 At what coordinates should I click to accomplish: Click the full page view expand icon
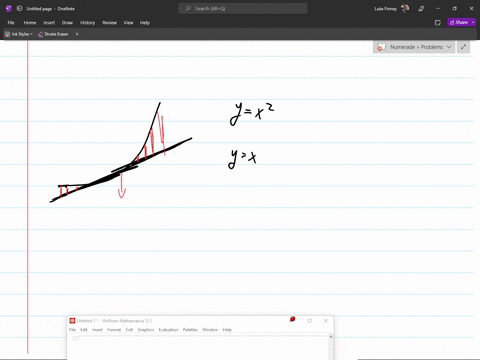[463, 47]
